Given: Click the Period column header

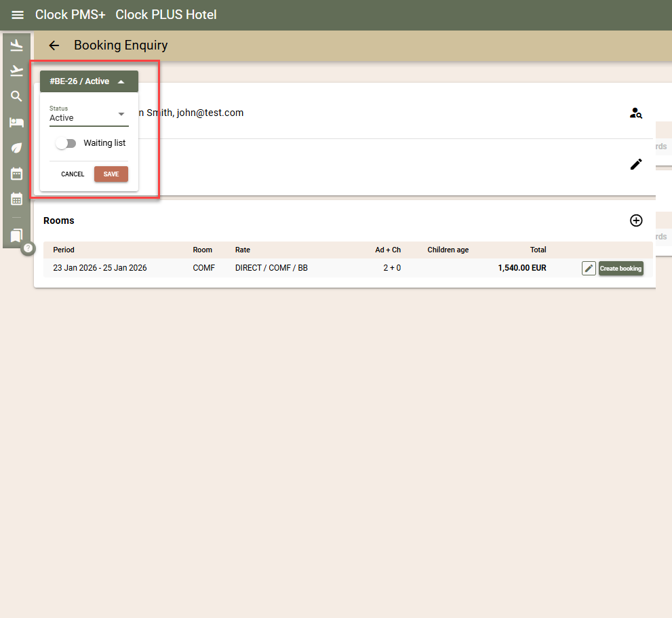Looking at the screenshot, I should coord(64,250).
